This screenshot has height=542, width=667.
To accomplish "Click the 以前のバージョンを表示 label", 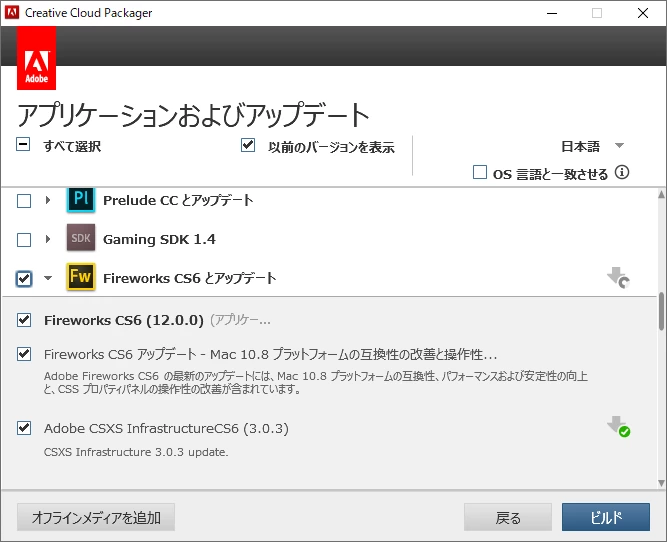I will point(331,147).
